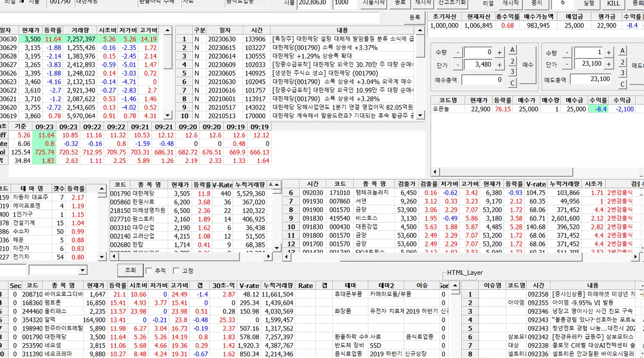
Task: Click left arrow of holdings panel horizontal scrollbar
Action: 435,172
